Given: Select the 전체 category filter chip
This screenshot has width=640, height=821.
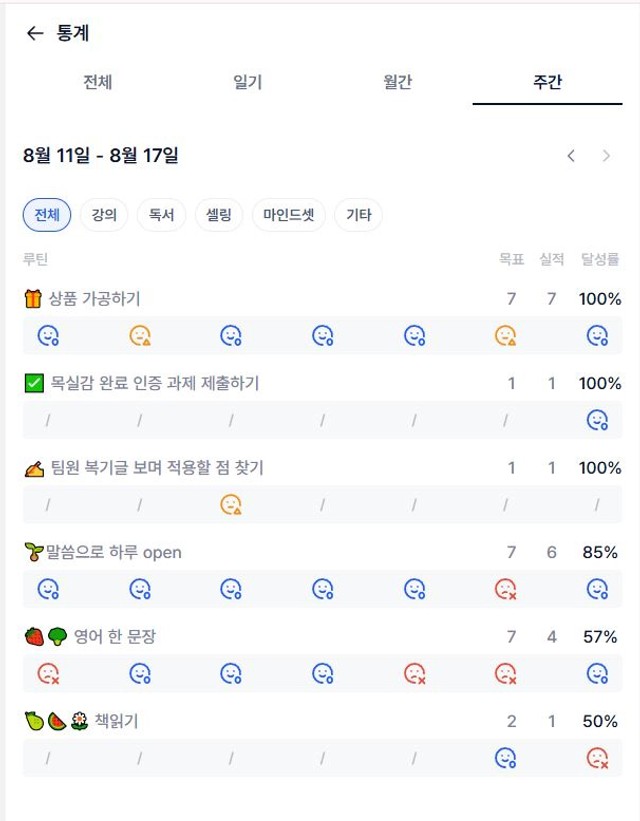Looking at the screenshot, I should point(47,215).
